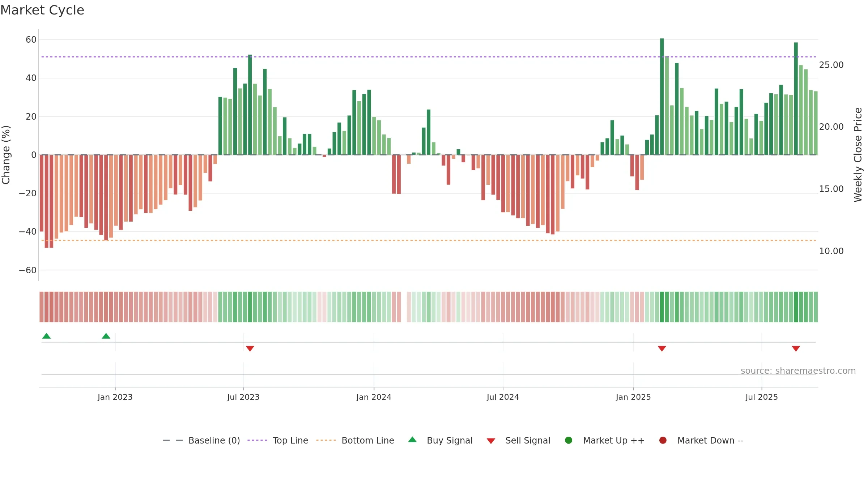The width and height of the screenshot is (868, 488).
Task: Toggle the Buy Signal legend label
Action: [x=450, y=440]
